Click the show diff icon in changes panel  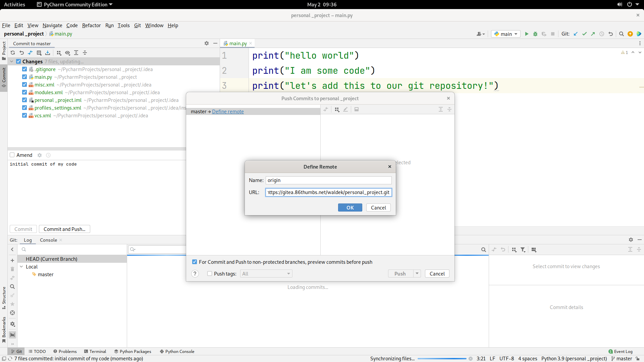[68, 53]
